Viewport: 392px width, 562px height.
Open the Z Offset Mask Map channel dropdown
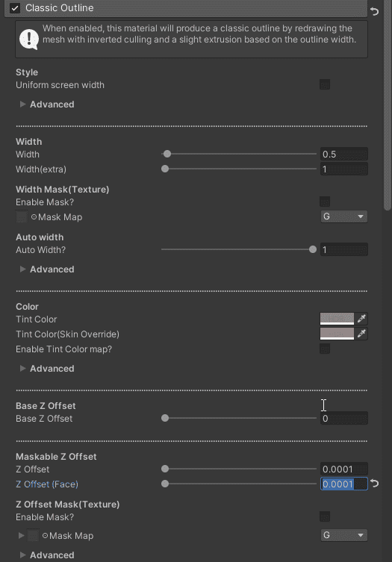(x=343, y=535)
